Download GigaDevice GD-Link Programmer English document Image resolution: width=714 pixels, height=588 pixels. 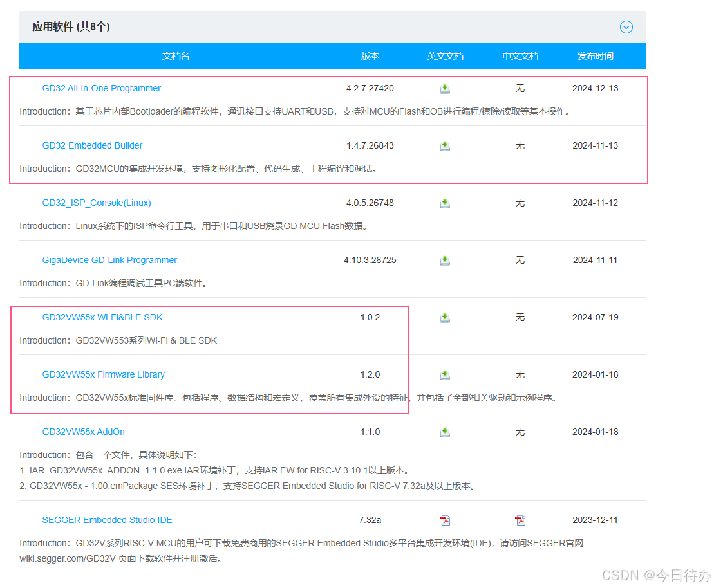[445, 261]
